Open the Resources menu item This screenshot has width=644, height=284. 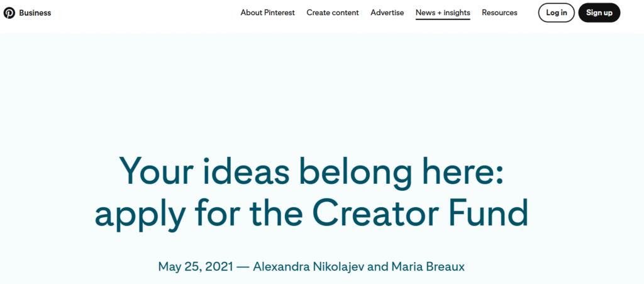click(x=499, y=13)
